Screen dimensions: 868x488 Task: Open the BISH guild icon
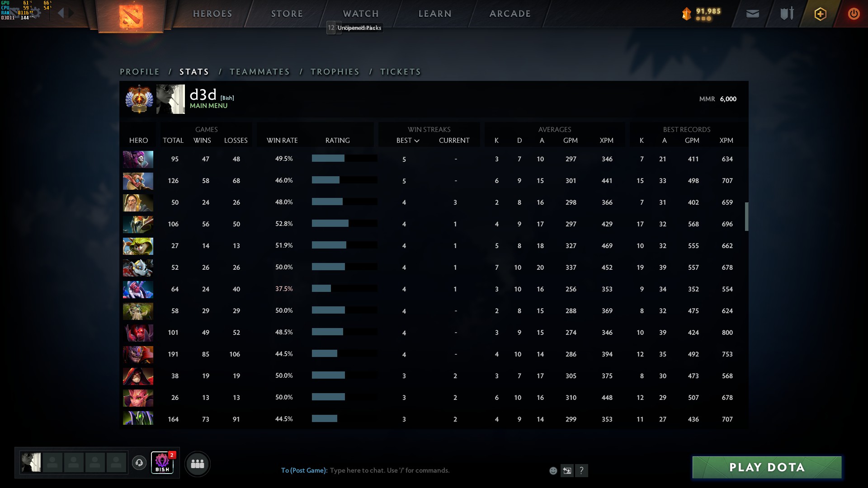[x=162, y=463]
